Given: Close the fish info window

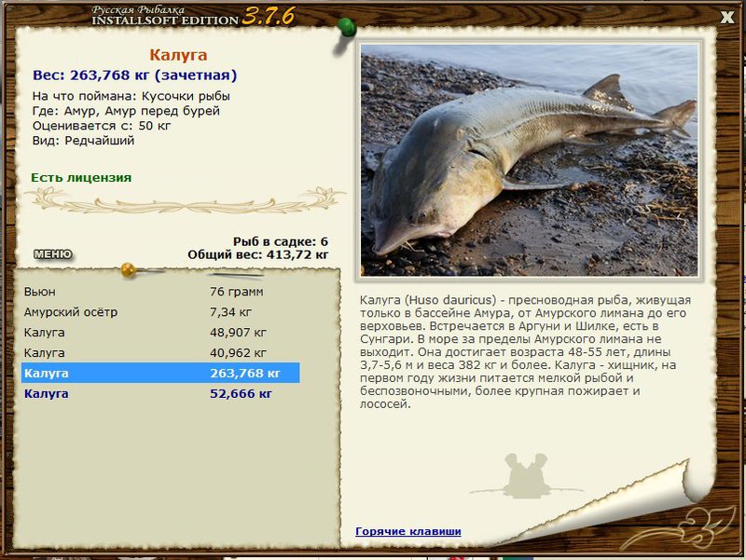Looking at the screenshot, I should coord(727,18).
